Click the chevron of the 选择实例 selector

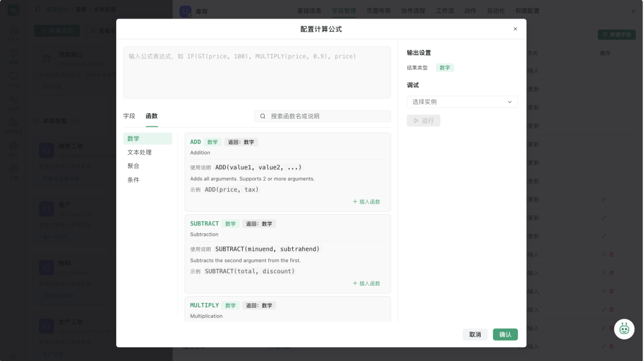pos(510,102)
